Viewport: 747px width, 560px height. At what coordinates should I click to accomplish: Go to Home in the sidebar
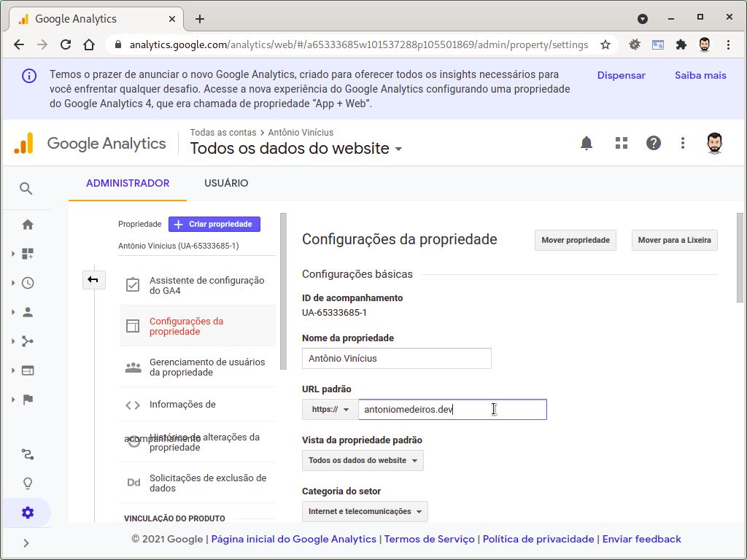(28, 225)
